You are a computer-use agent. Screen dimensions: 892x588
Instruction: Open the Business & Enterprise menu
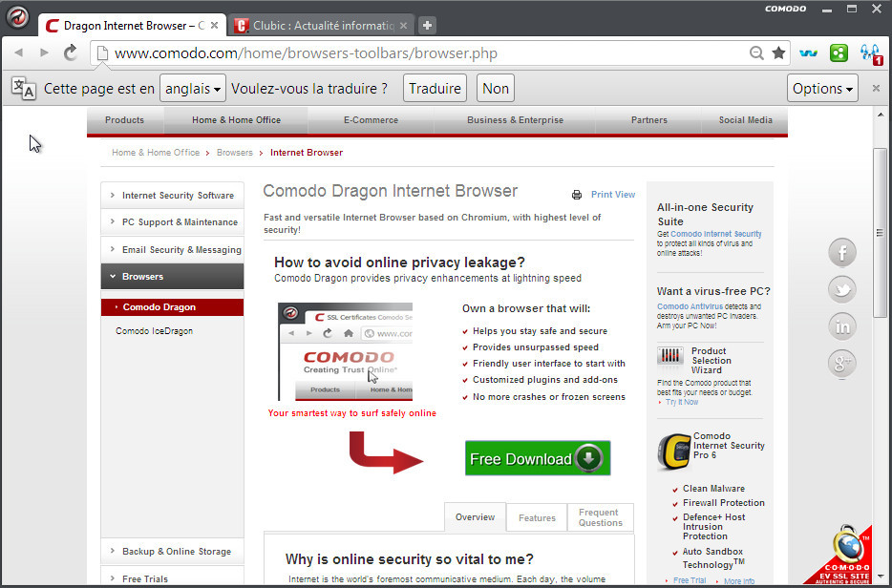pyautogui.click(x=516, y=120)
